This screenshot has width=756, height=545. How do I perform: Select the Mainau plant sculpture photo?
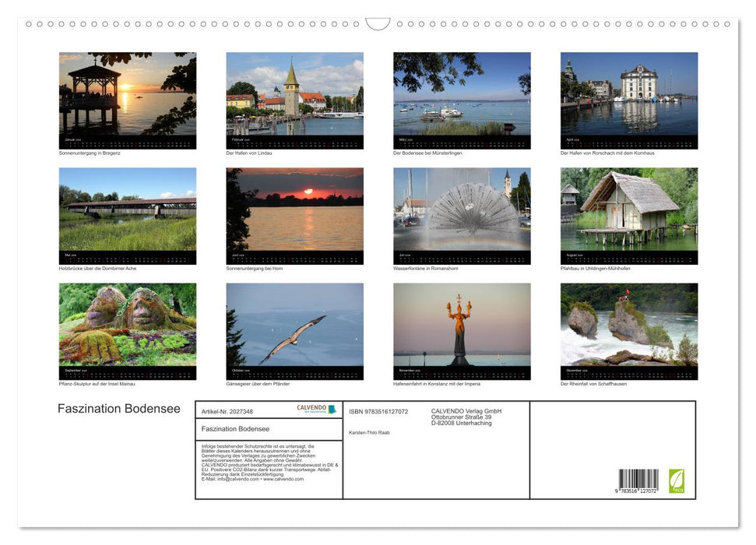pos(127,331)
